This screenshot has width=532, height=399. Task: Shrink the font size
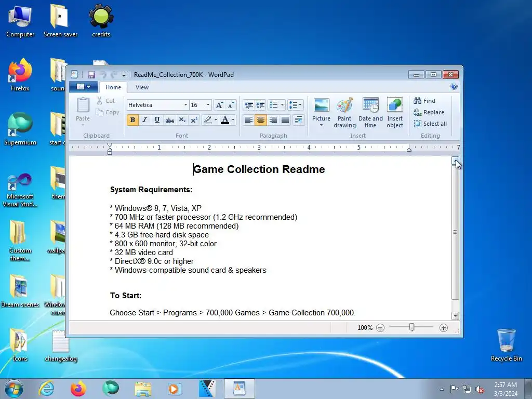[231, 105]
